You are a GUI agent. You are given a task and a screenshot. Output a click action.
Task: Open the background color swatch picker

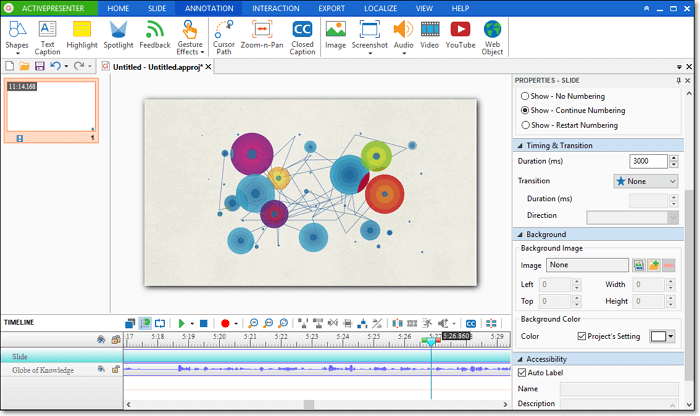[662, 336]
